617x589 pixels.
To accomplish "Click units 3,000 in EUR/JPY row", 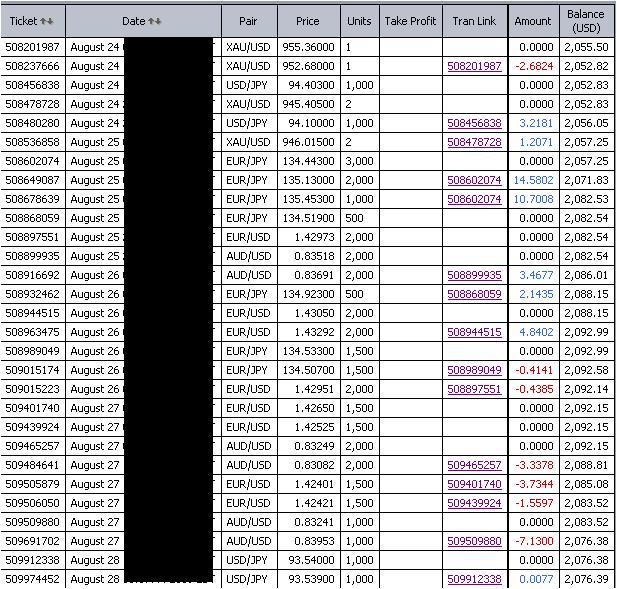I will coord(359,161).
